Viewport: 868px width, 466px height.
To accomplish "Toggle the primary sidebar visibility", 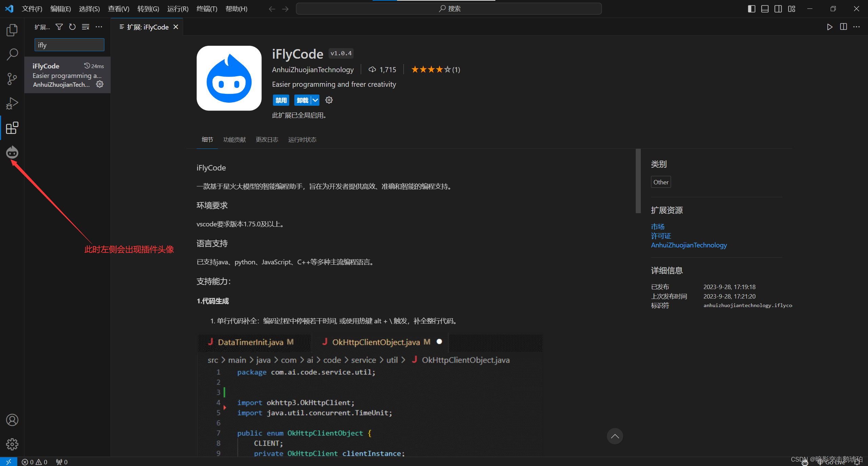I will [x=752, y=8].
